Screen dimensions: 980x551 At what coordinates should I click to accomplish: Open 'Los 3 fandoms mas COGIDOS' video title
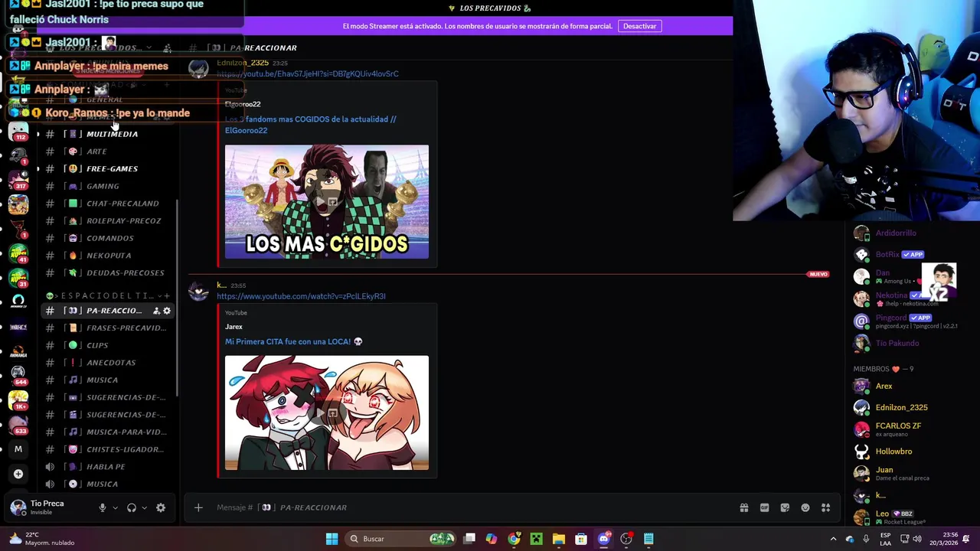(310, 125)
